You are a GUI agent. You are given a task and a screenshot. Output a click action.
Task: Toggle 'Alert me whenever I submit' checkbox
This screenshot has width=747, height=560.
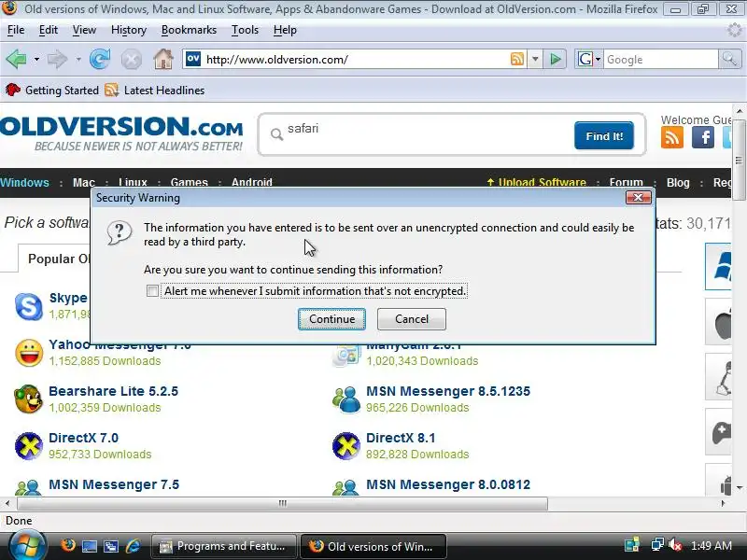tap(152, 290)
